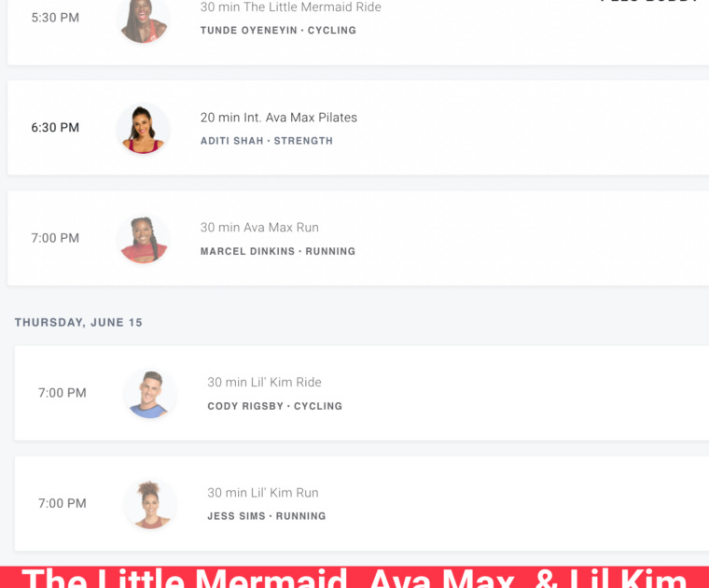This screenshot has width=709, height=588.
Task: Select Marcel Dinkins · Running label
Action: tap(278, 251)
